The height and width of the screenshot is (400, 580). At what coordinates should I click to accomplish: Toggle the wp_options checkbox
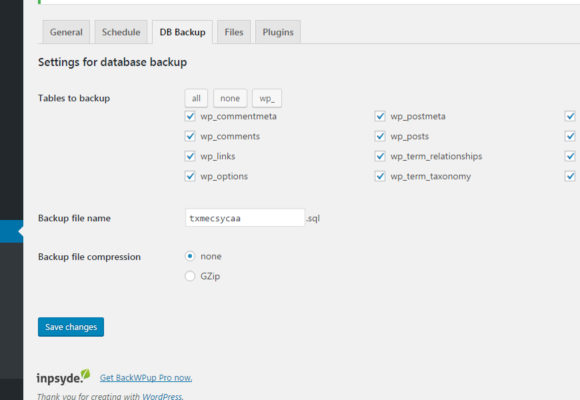(190, 176)
